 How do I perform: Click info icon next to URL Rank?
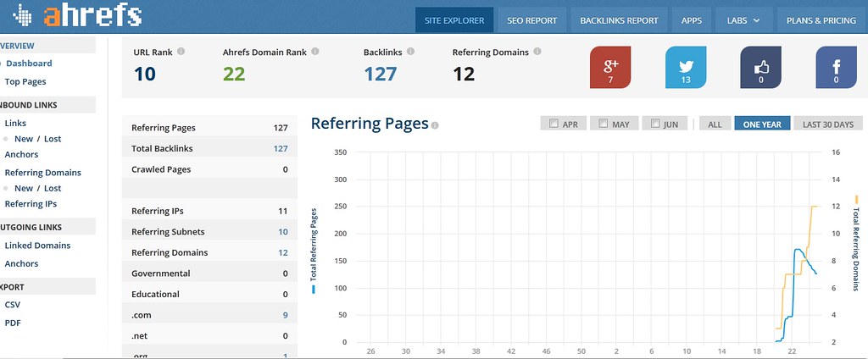point(181,52)
